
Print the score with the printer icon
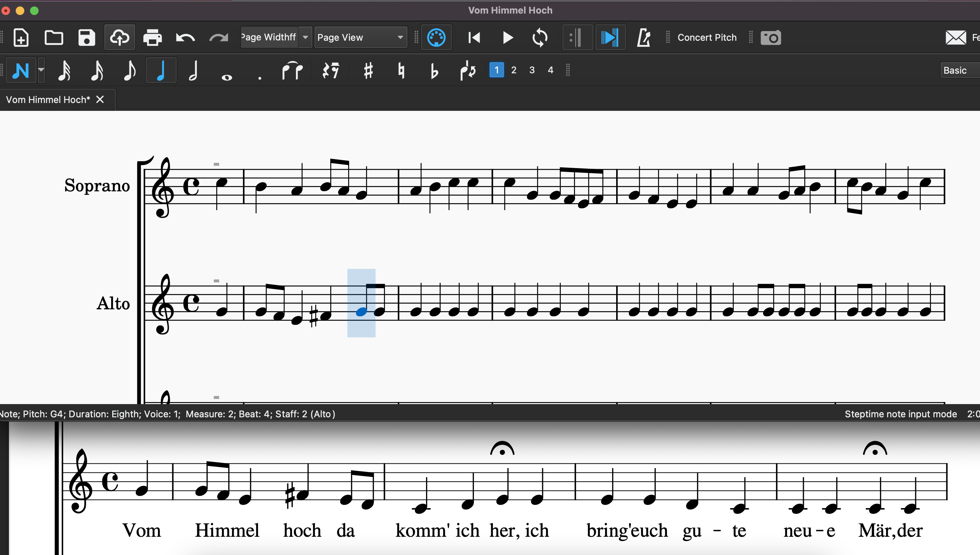[x=152, y=37]
